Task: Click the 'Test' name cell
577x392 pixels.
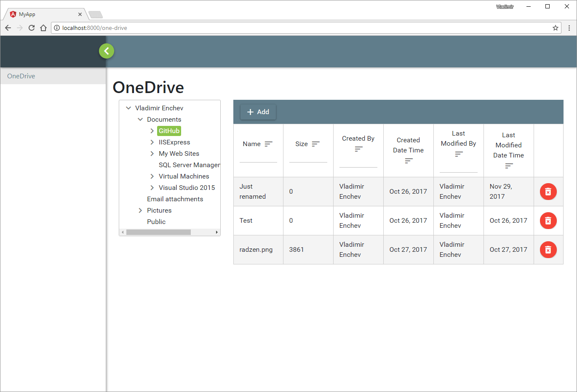Action: (x=258, y=221)
